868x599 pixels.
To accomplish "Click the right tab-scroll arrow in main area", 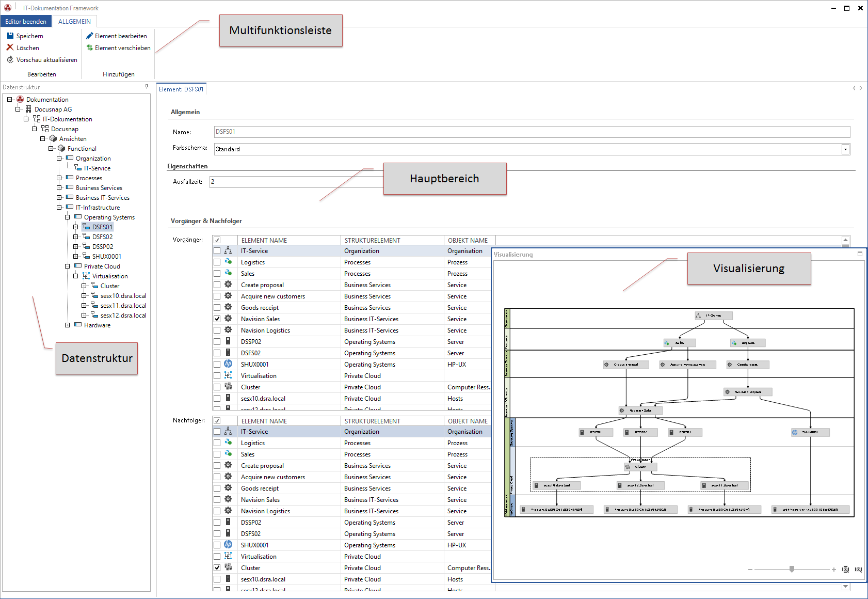I will pyautogui.click(x=861, y=88).
